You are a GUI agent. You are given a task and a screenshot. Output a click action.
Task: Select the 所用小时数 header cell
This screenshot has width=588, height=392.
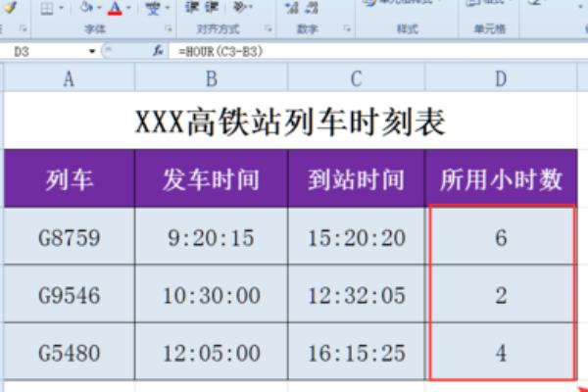click(501, 178)
